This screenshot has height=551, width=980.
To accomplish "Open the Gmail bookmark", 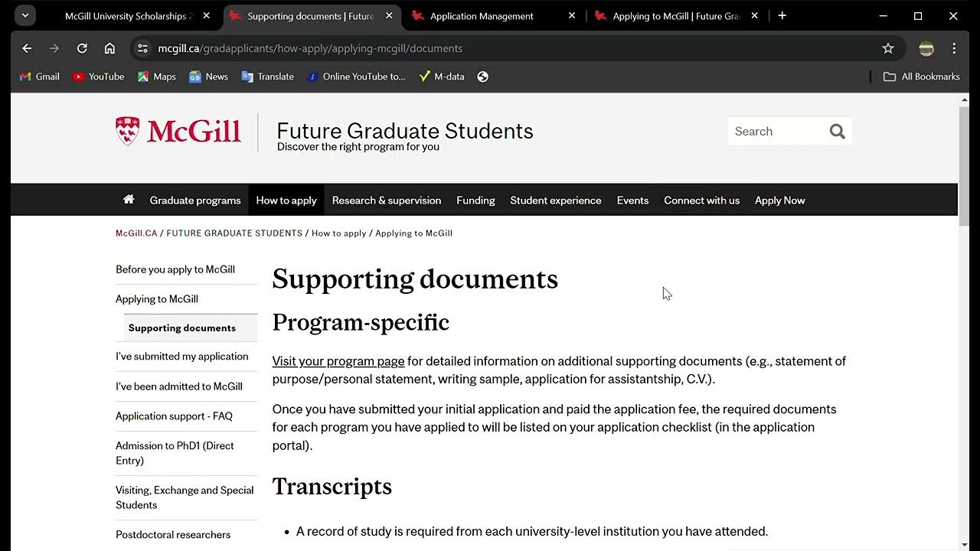I will pos(40,77).
